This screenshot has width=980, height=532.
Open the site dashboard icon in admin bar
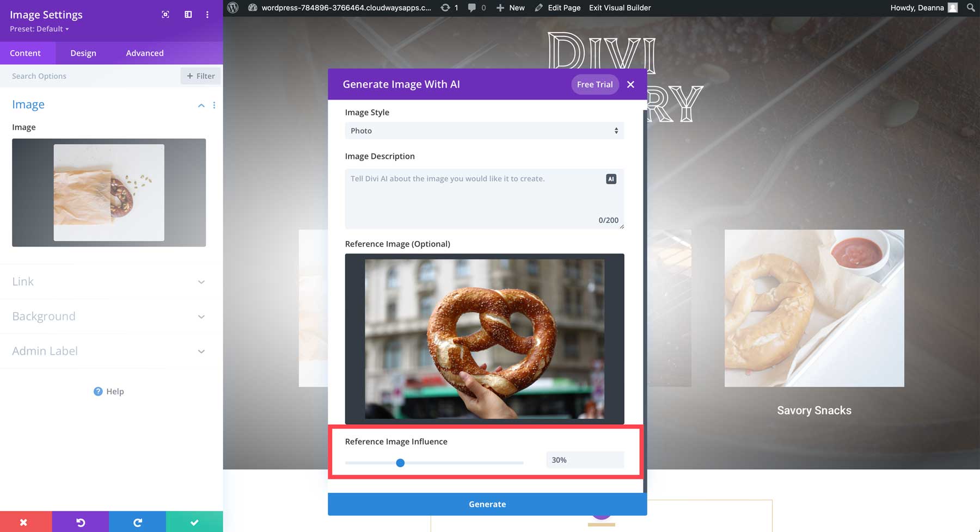(x=253, y=8)
